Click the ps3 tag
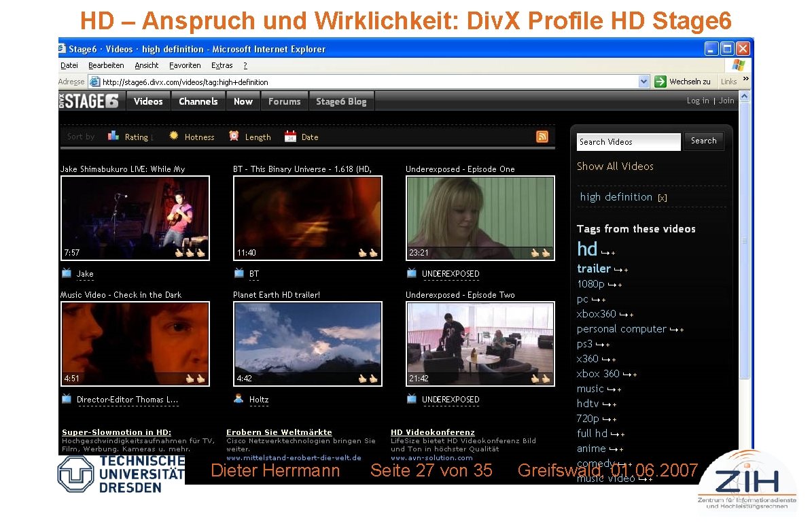 584,344
